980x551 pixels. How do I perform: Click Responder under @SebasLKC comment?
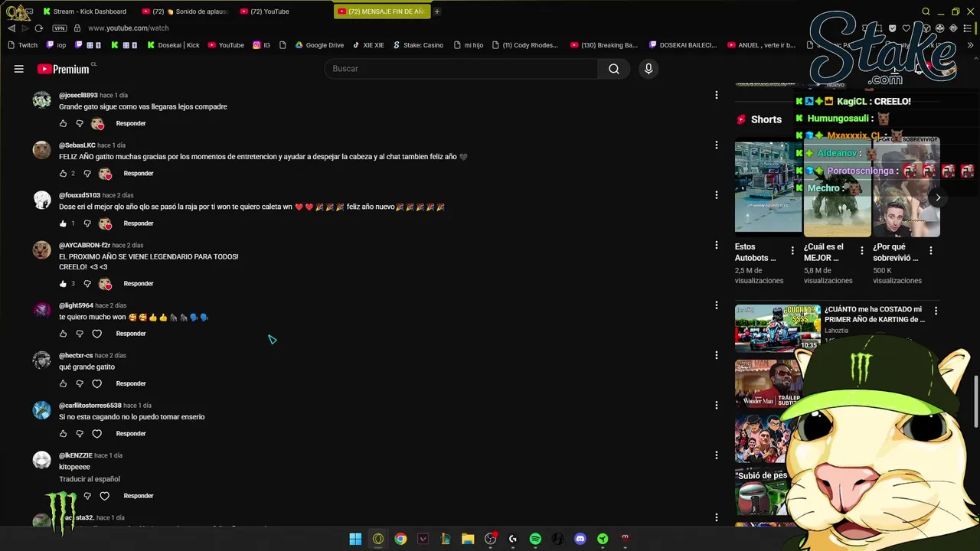click(139, 174)
